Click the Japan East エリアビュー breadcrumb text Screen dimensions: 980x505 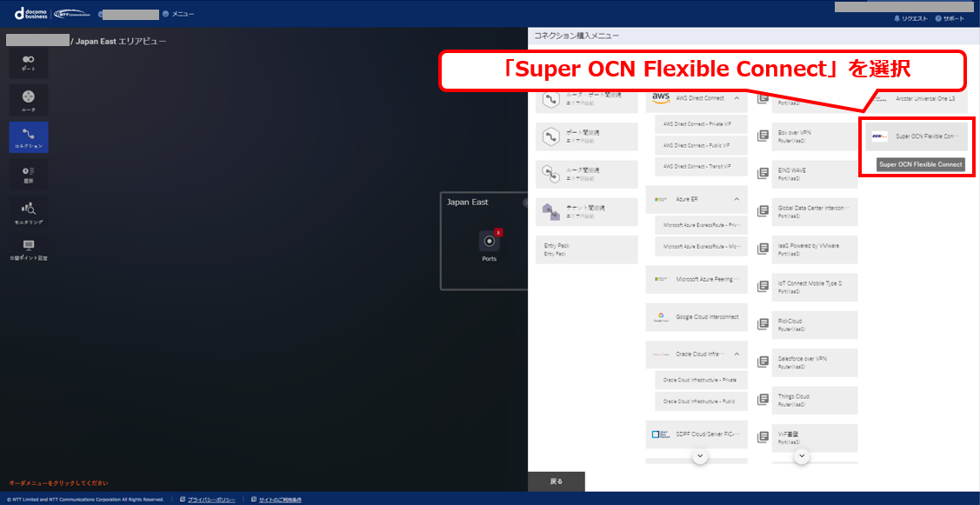point(121,41)
